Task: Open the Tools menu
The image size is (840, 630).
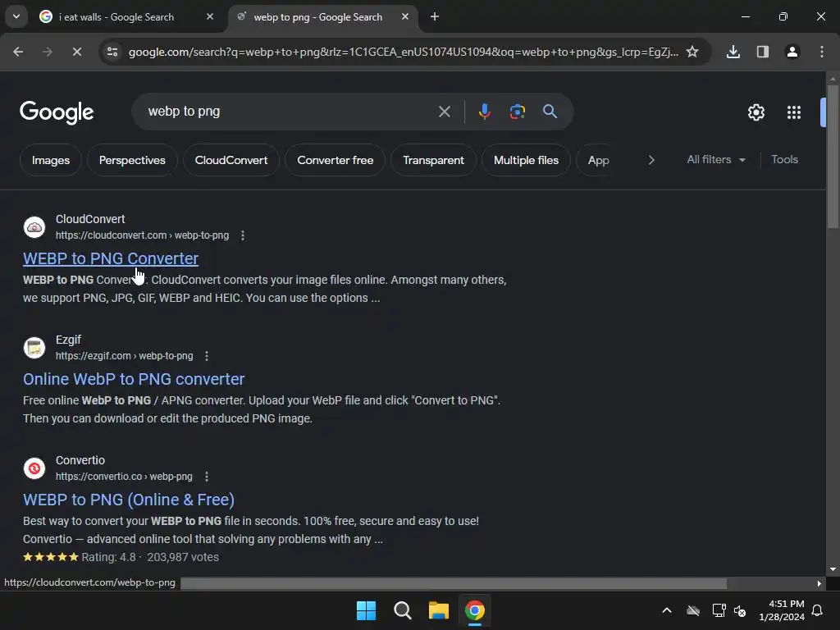Action: (784, 160)
